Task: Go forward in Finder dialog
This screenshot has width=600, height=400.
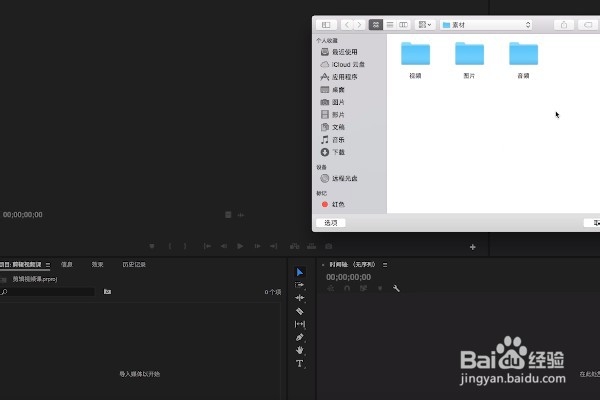Action: [359, 25]
